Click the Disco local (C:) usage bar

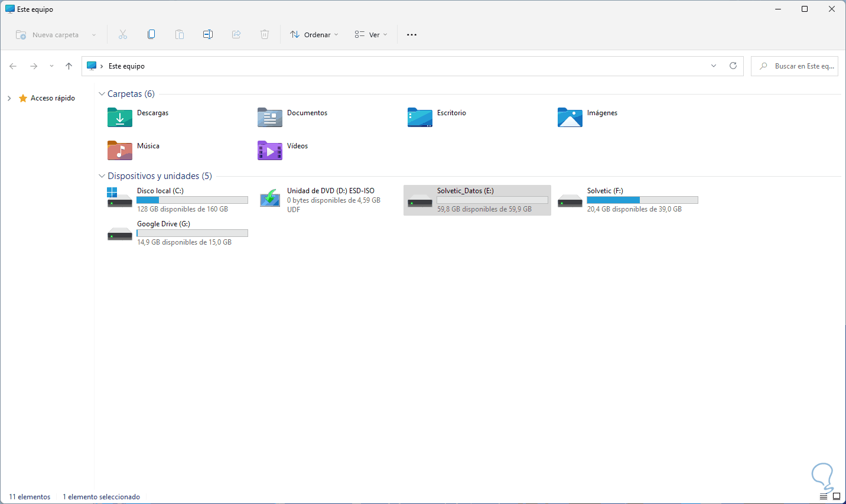pos(192,200)
